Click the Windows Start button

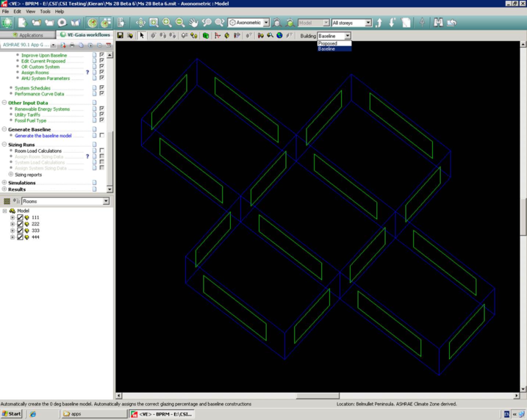pyautogui.click(x=11, y=414)
